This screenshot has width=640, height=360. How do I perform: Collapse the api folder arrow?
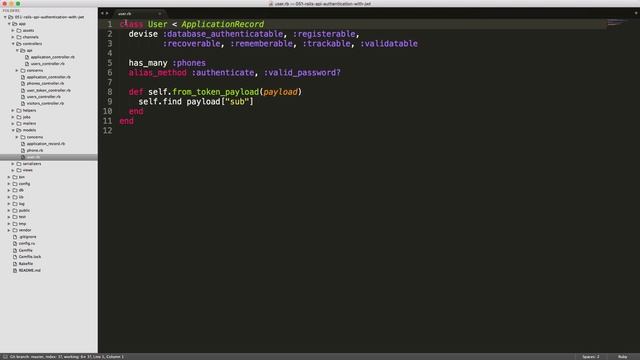[x=17, y=50]
